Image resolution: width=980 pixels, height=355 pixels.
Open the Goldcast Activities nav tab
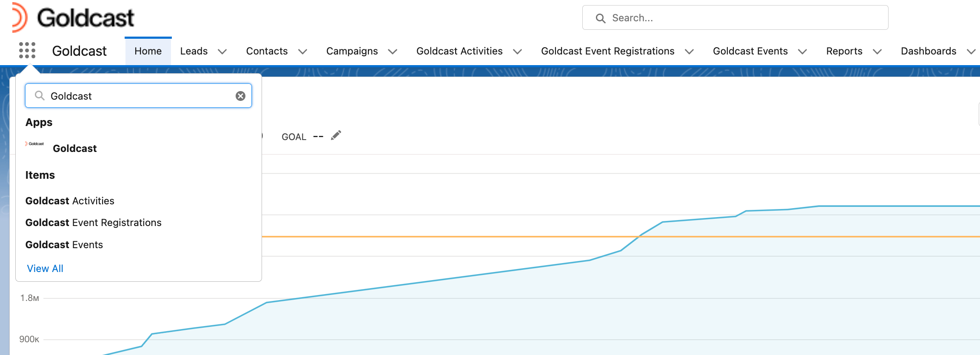coord(459,51)
